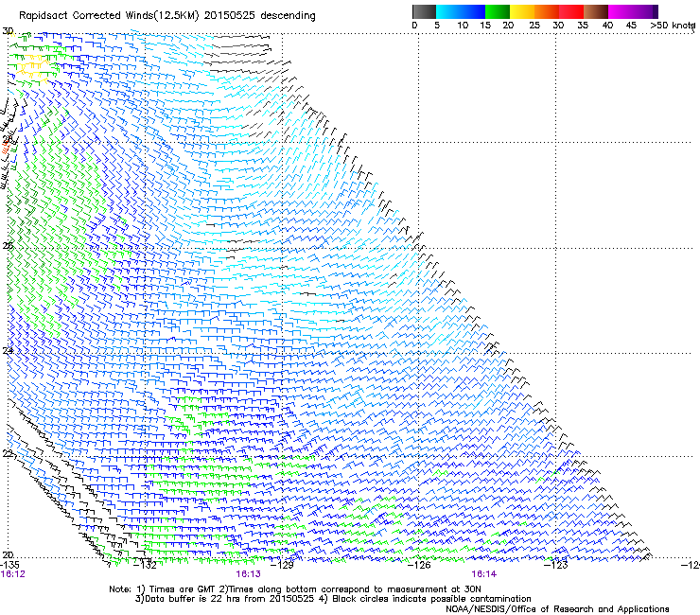Click the yellow 20-25 knot legend swatch
The image size is (700, 615).
point(521,11)
